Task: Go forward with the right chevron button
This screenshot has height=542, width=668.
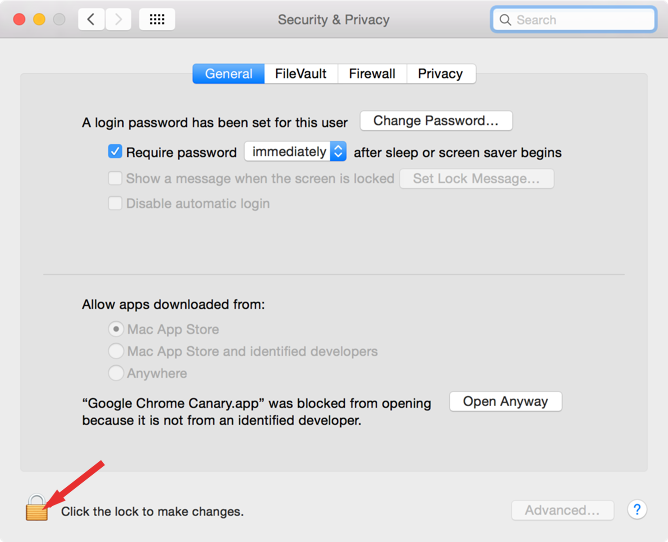Action: coord(118,19)
